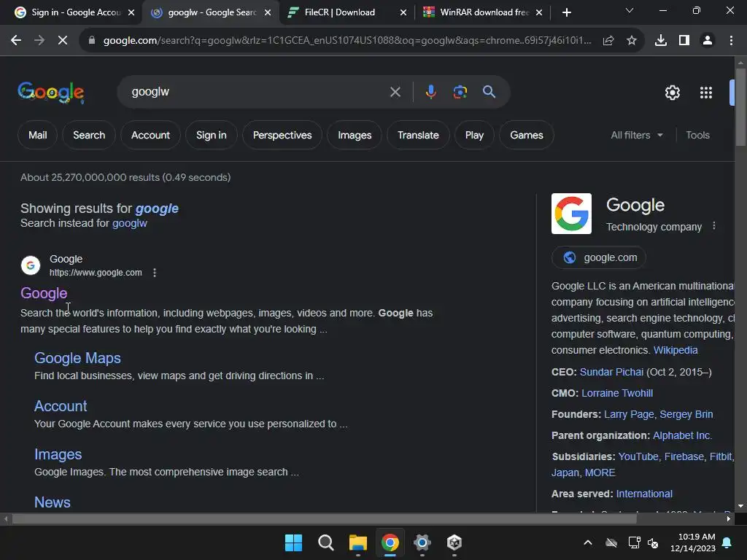Open the Google apps grid
The height and width of the screenshot is (560, 747).
706,93
